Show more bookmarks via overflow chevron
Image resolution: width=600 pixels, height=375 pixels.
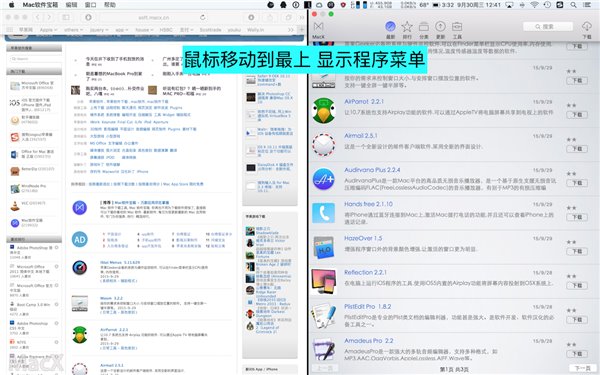click(291, 29)
